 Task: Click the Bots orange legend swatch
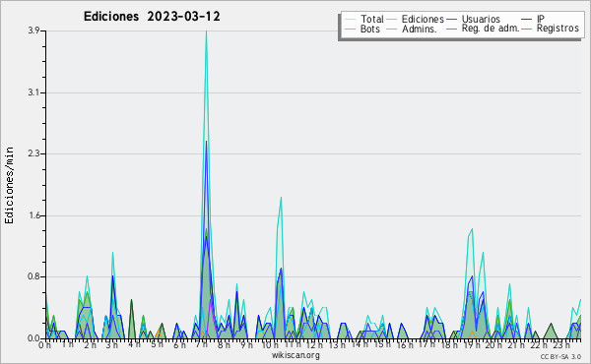point(350,29)
